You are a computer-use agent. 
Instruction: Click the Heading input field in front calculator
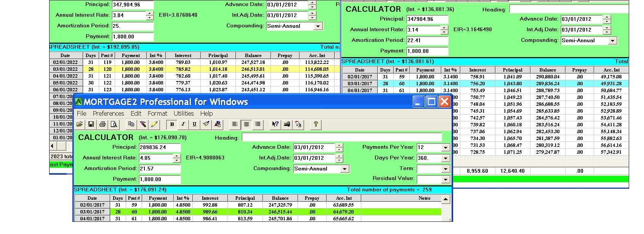tap(341, 137)
